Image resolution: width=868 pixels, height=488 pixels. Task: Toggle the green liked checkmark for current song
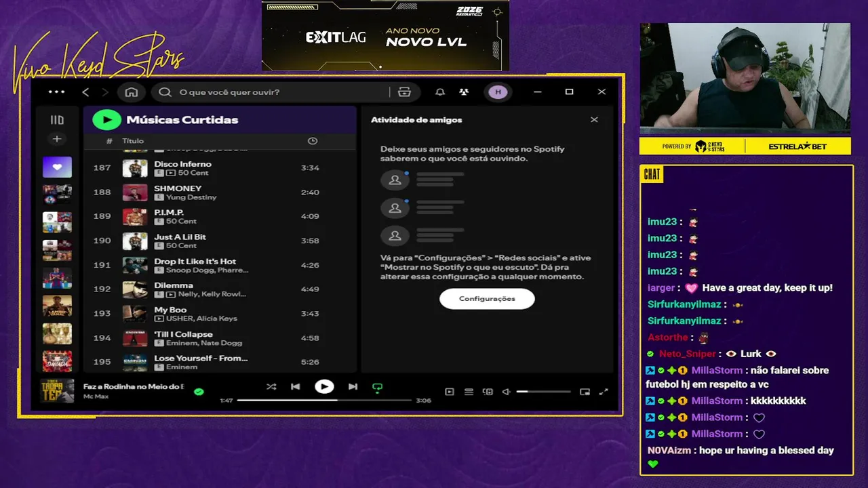coord(199,391)
